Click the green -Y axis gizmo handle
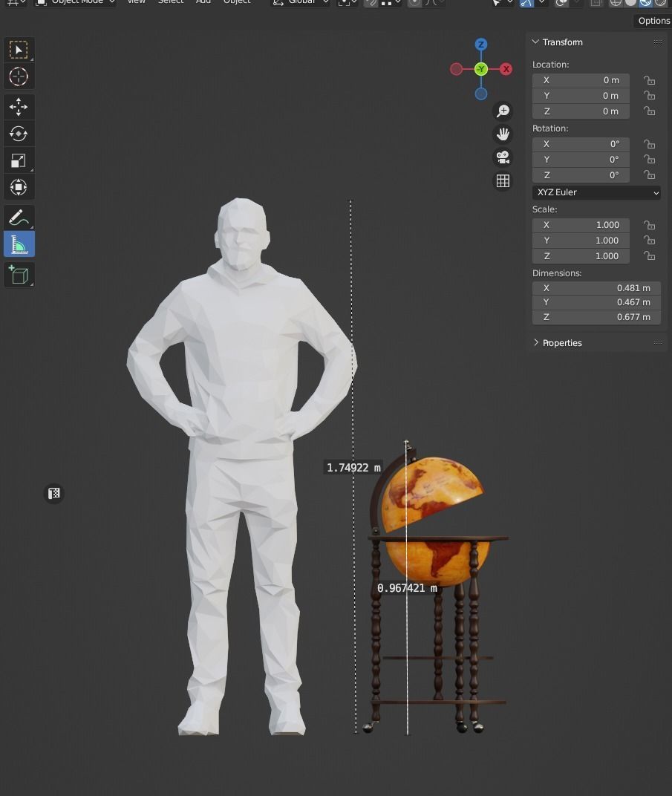This screenshot has height=796, width=672. click(x=481, y=69)
